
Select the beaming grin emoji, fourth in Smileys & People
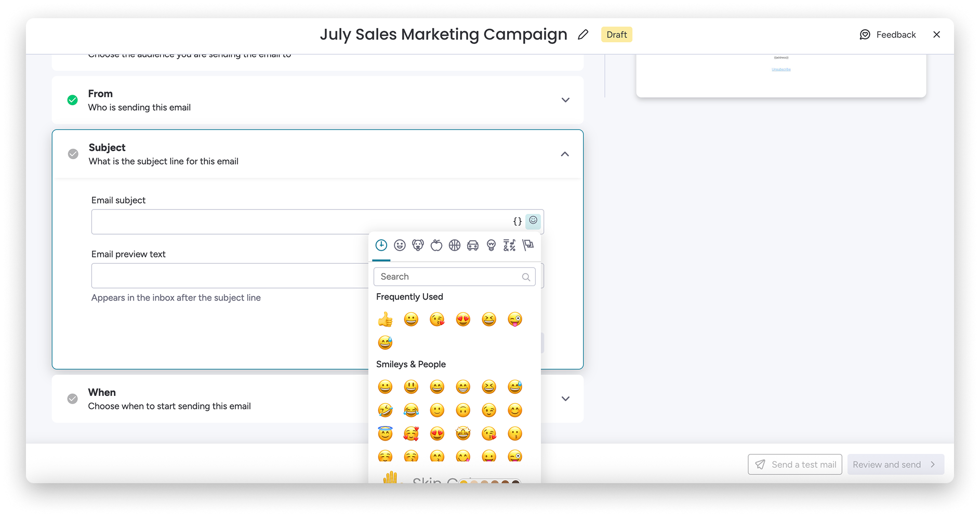pos(463,387)
